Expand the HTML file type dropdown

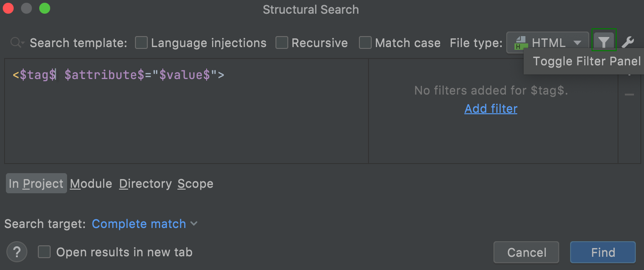pyautogui.click(x=577, y=43)
